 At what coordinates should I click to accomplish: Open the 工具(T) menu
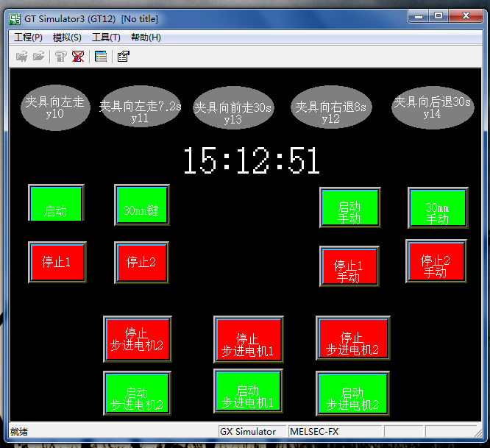click(x=106, y=38)
